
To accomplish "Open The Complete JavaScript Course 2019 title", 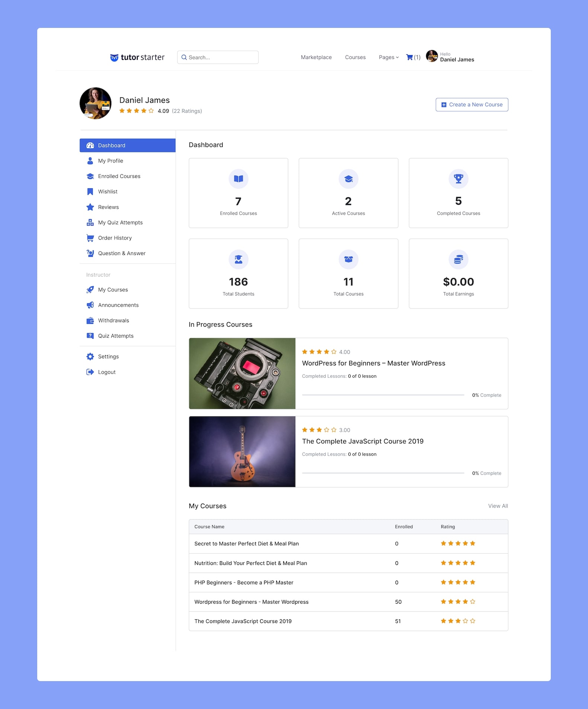I will [x=363, y=441].
